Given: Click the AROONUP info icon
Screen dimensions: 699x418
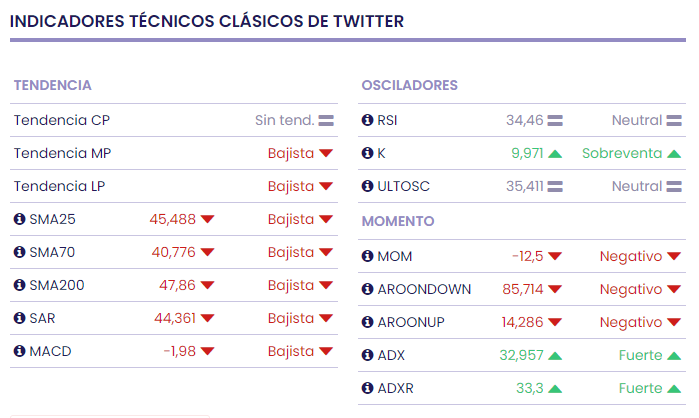Looking at the screenshot, I should (367, 322).
